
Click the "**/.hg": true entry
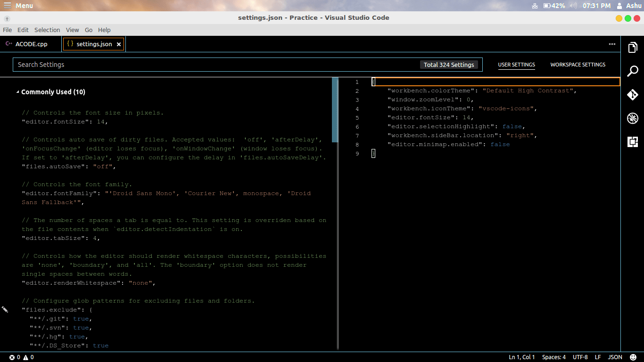coord(59,337)
